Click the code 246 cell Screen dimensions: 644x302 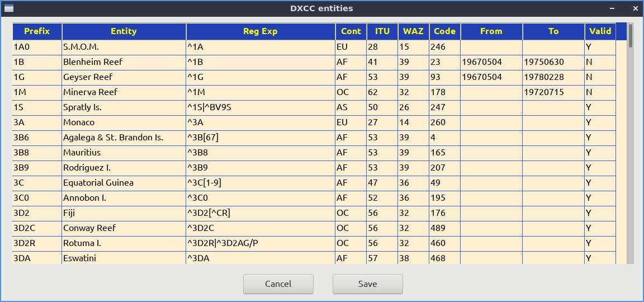tap(445, 47)
